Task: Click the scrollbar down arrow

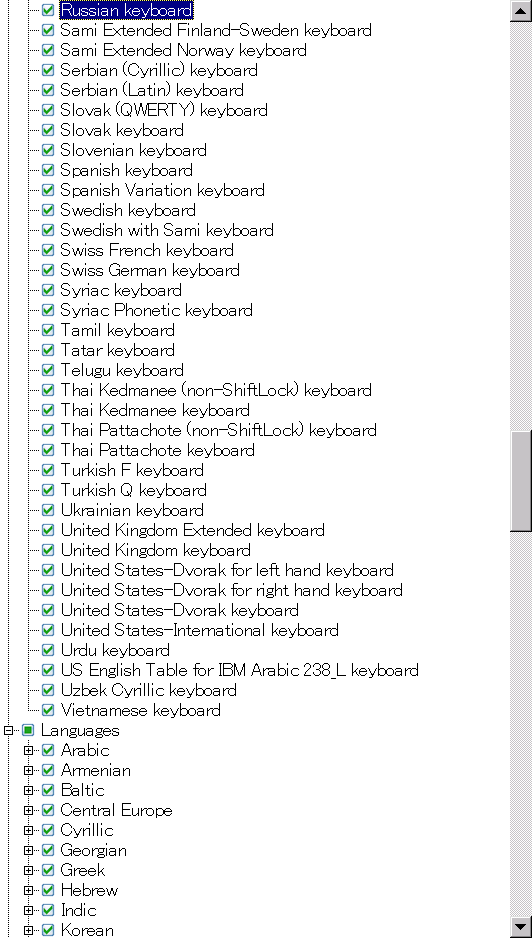Action: (x=521, y=926)
